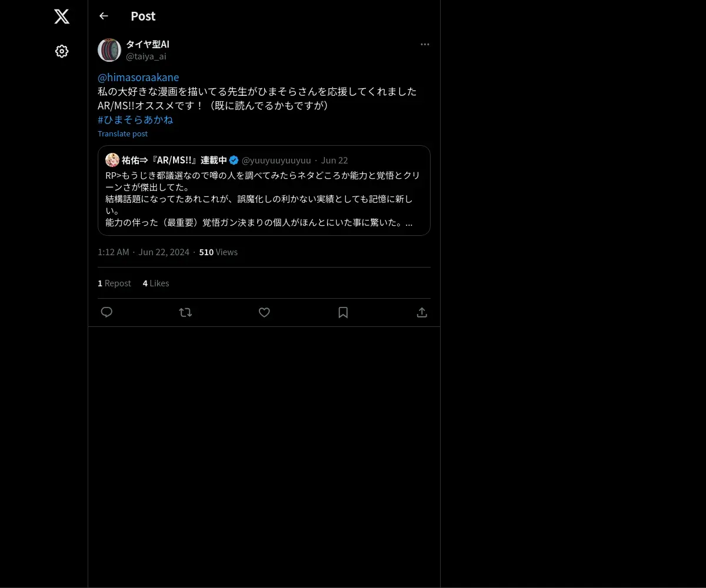Like the post with heart icon
706x588 pixels.
[264, 312]
